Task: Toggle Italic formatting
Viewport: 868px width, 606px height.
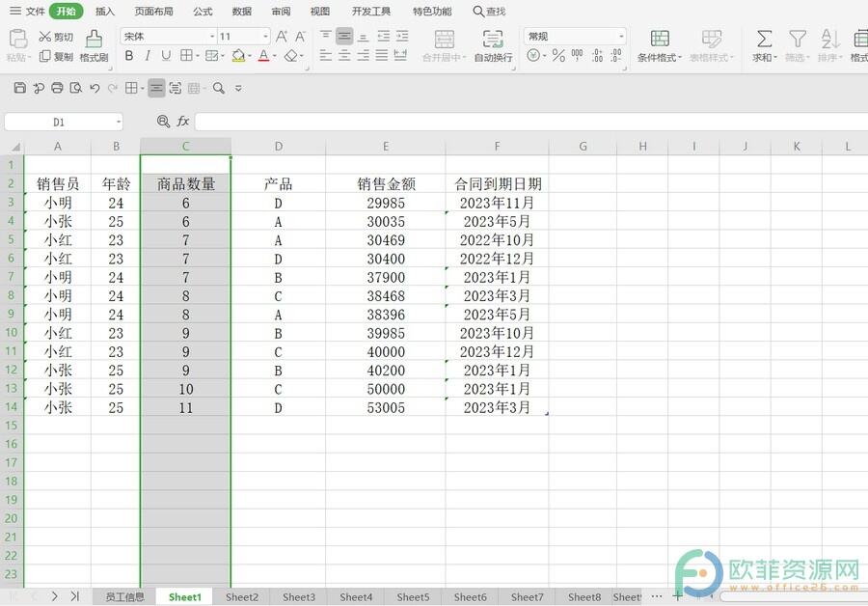Action: tap(148, 55)
